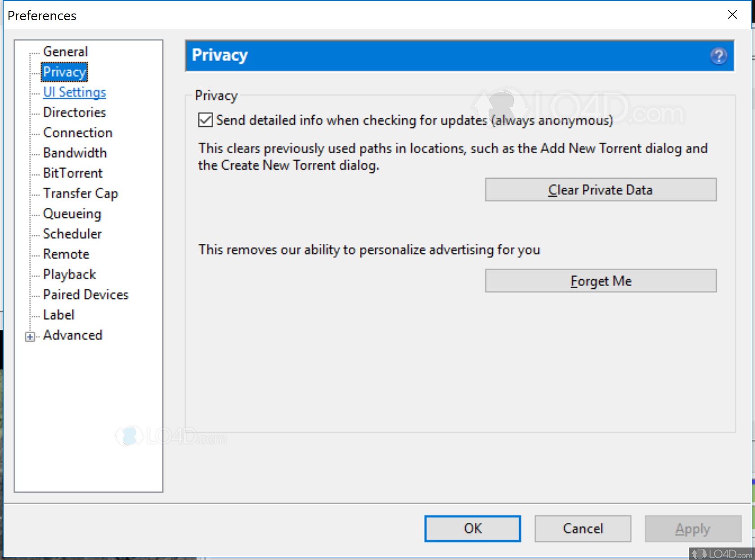Go to the Remote preferences section
Viewport: 755px width, 560px height.
66,254
